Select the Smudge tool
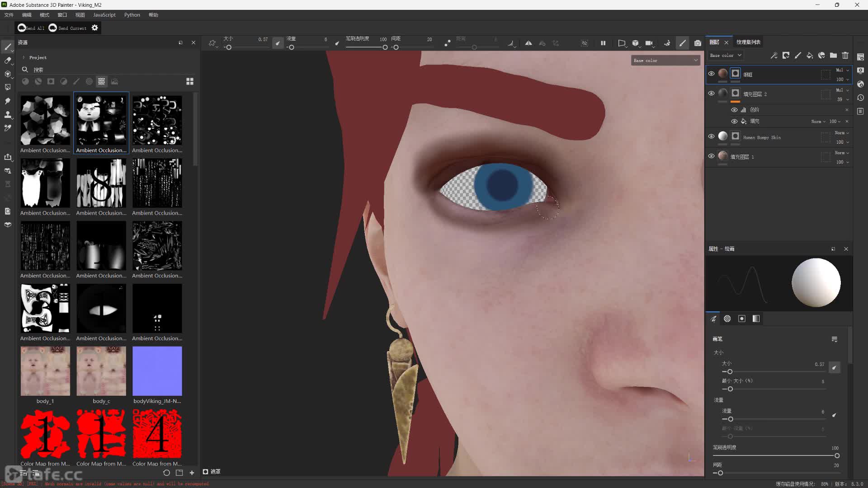Screen dimensions: 868x488 [x=8, y=101]
